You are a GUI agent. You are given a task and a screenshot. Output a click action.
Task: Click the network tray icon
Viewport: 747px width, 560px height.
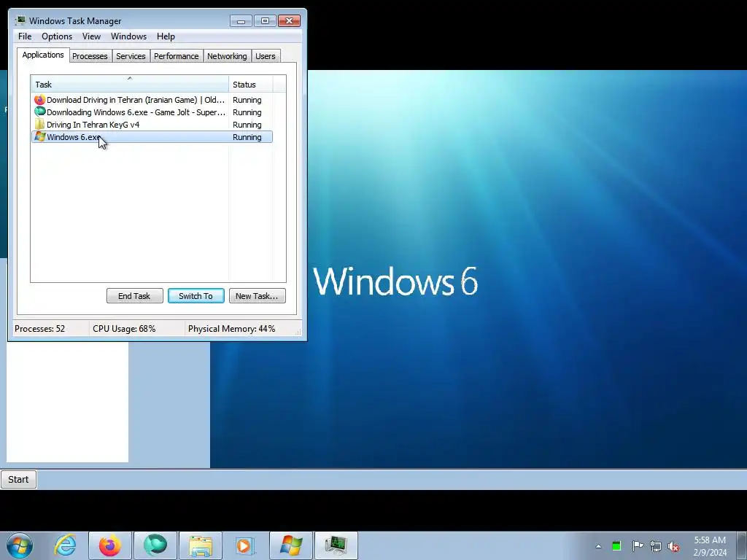tap(656, 546)
